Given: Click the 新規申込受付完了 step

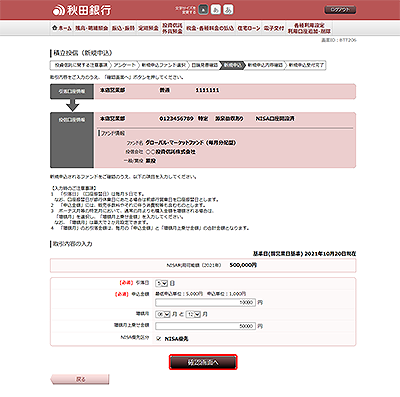Looking at the screenshot, I should (x=306, y=65).
